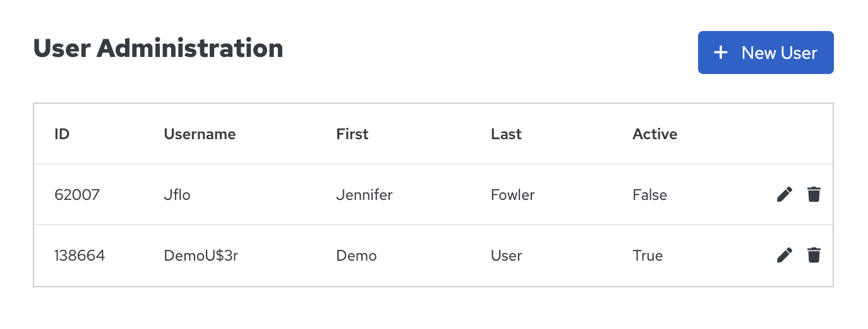Edit user DemoU$3r with the pencil icon

pyautogui.click(x=784, y=255)
